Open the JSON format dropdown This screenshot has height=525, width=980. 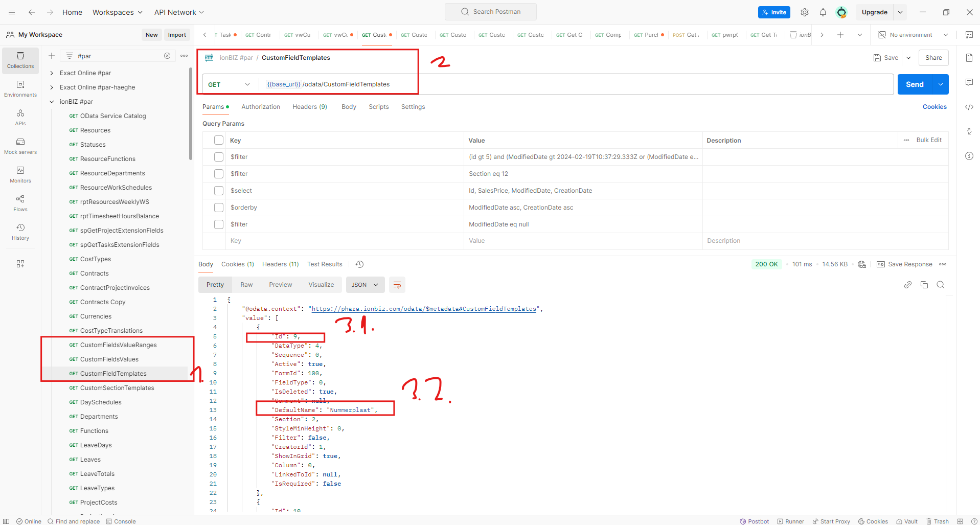click(x=365, y=285)
